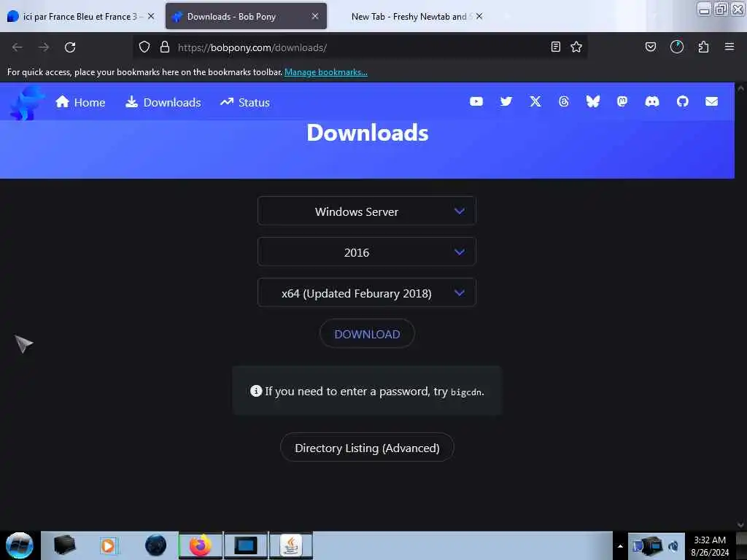Switch to the Downloads - Bob Pony tab
Screen dimensions: 747x560
pos(246,16)
